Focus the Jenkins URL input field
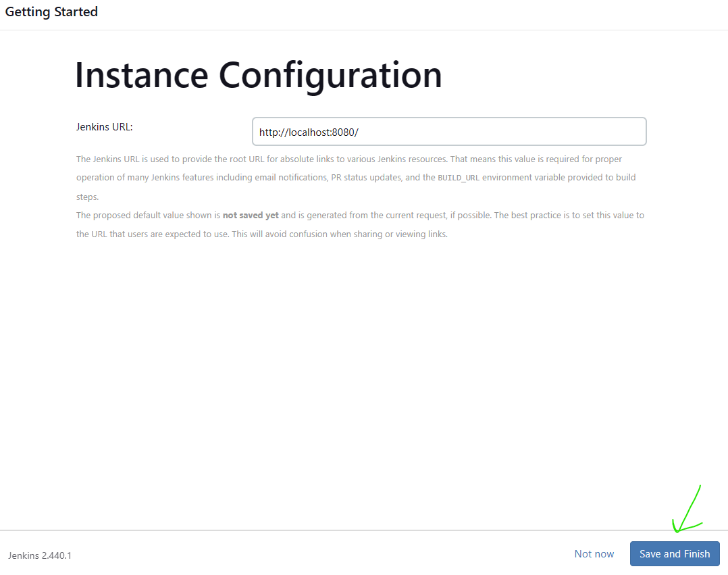This screenshot has height=575, width=728. tap(449, 132)
